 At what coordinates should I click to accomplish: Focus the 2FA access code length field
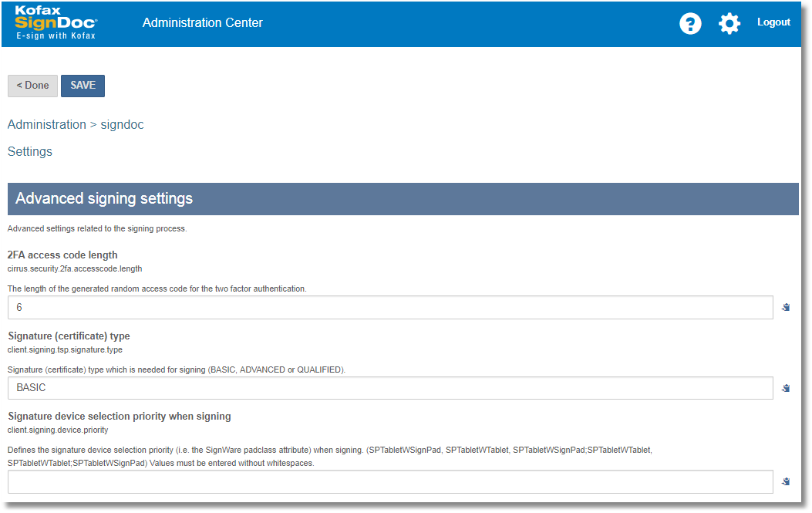coord(390,307)
